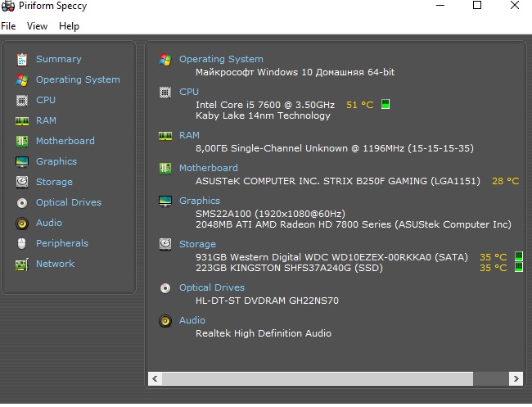Viewport: 532px width, 407px height.
Task: Select Optical Drives in the sidebar
Action: pyautogui.click(x=69, y=202)
